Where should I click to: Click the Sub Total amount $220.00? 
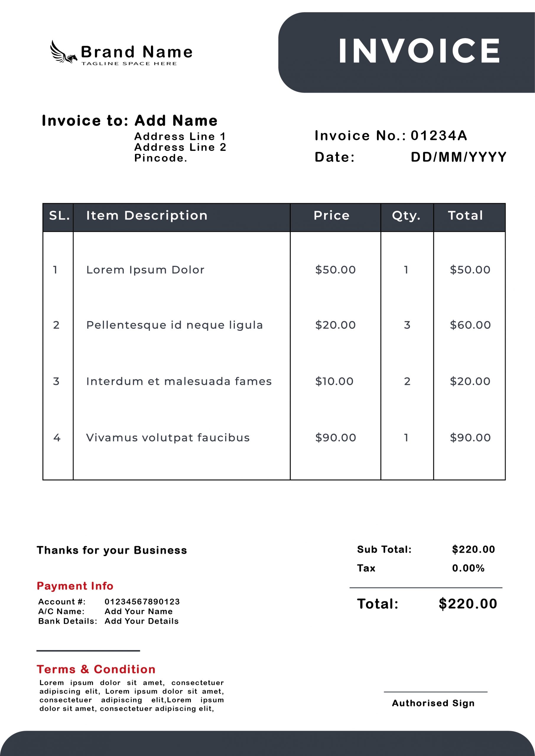pos(473,549)
